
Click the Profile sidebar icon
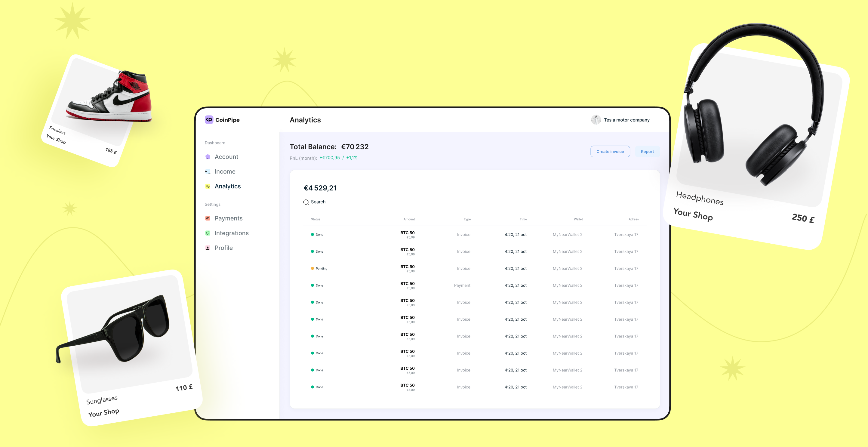(208, 248)
